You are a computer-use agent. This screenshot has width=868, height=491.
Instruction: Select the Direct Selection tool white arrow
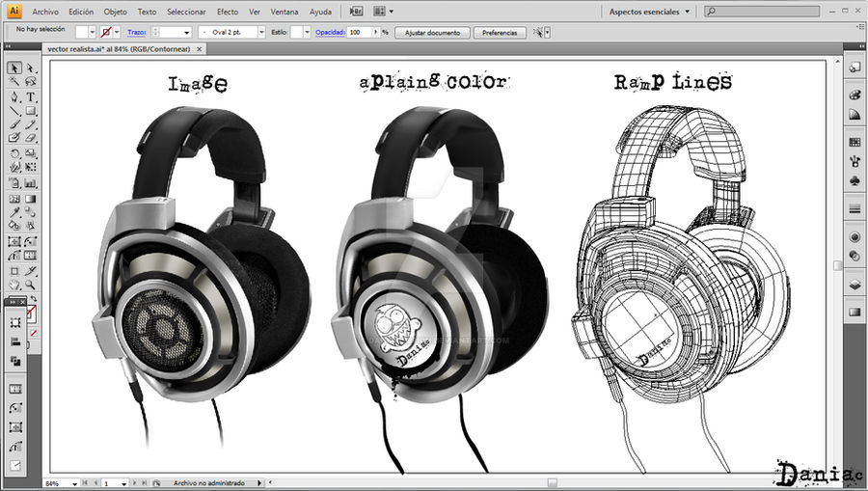(x=31, y=68)
